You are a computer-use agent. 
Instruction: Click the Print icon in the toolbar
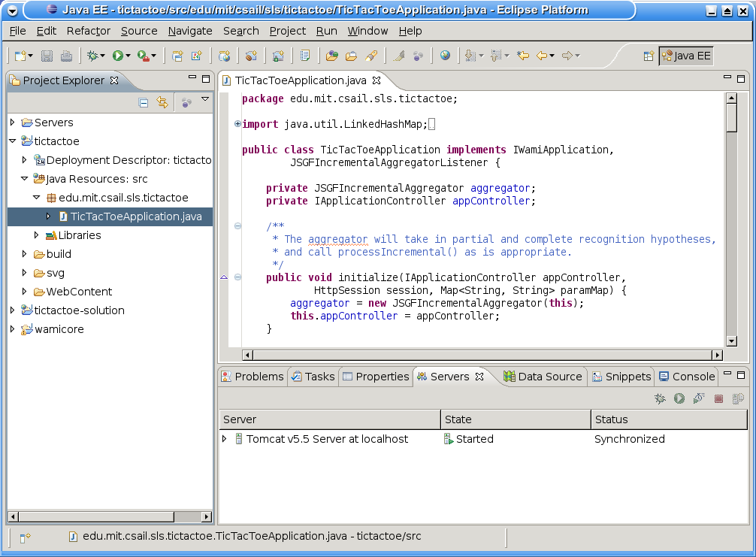tap(66, 56)
